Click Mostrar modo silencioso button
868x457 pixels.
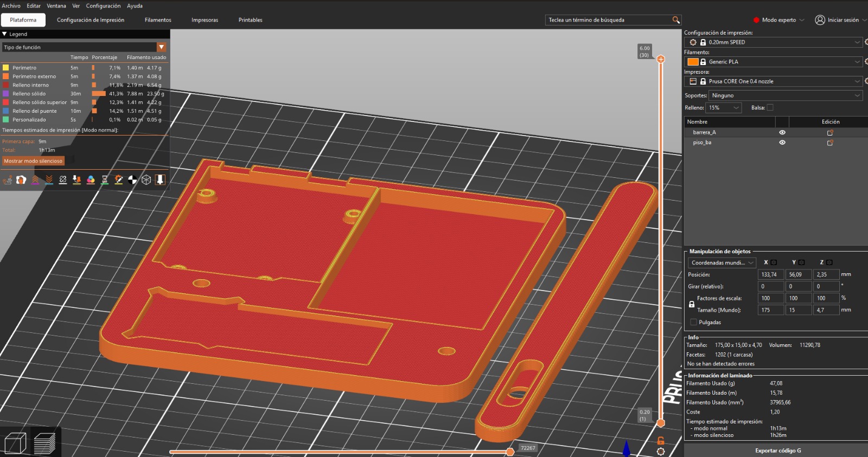click(x=33, y=161)
